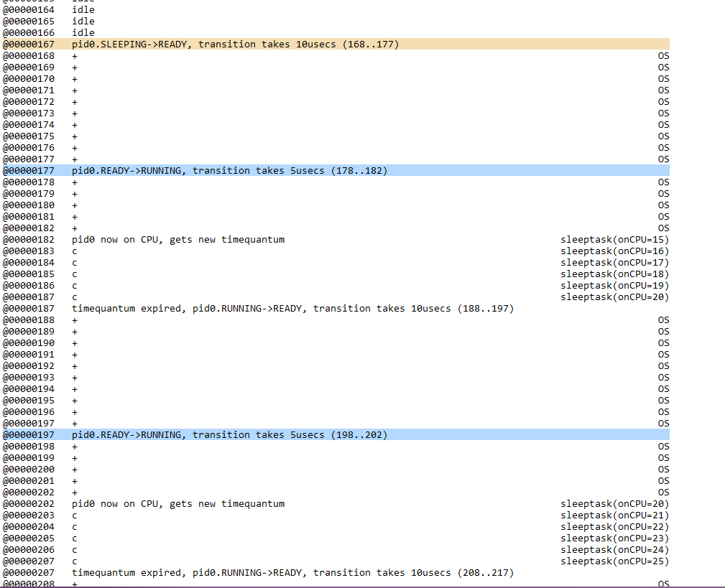Click the timequantum expired line for 188..197
Image resolution: width=725 pixels, height=588 pixels.
point(292,309)
